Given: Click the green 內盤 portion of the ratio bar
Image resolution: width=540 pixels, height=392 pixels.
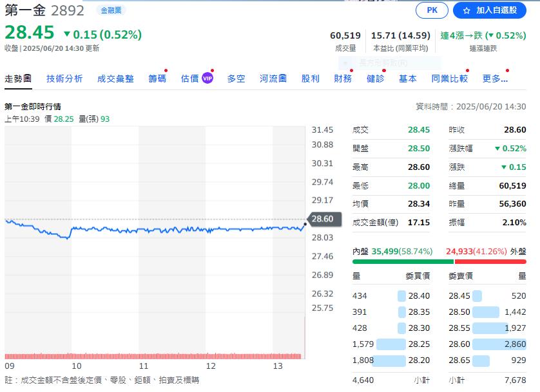Looking at the screenshot, I should click(x=403, y=261).
